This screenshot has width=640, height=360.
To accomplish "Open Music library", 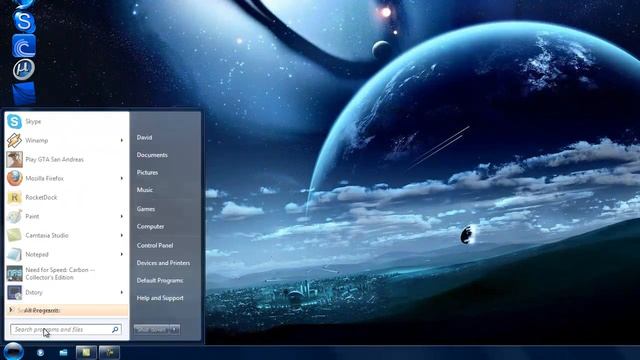I will 144,190.
